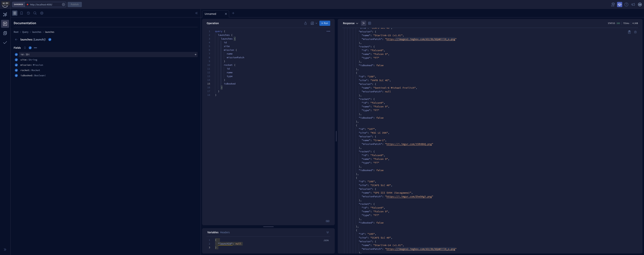Open the Response dropdown

pyautogui.click(x=350, y=23)
